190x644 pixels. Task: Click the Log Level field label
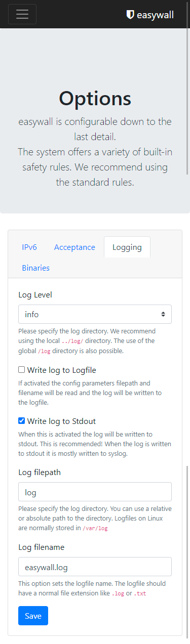35,294
